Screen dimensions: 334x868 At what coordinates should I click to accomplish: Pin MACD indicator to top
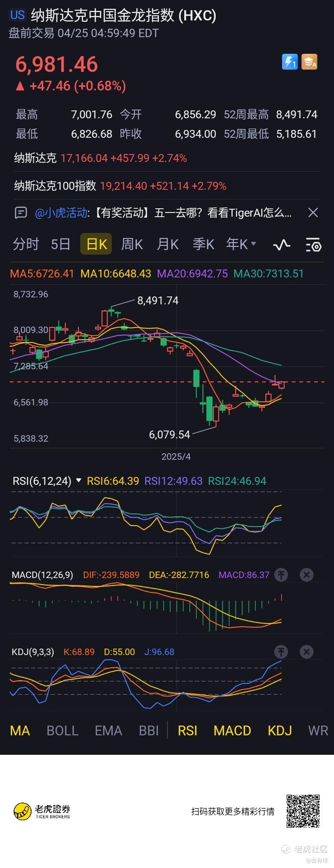[281, 575]
